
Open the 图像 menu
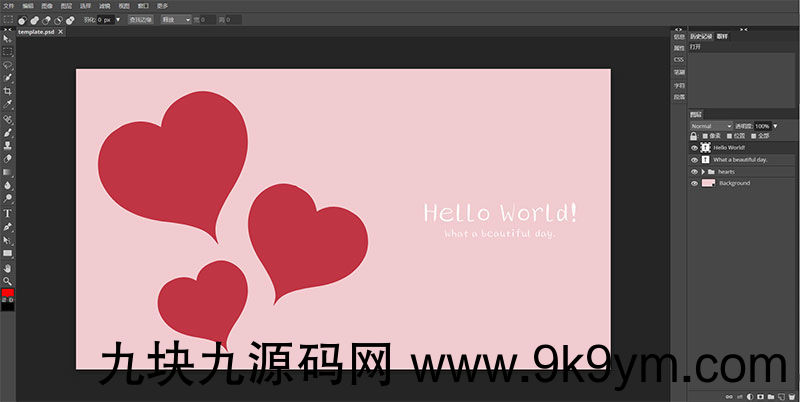click(x=46, y=6)
